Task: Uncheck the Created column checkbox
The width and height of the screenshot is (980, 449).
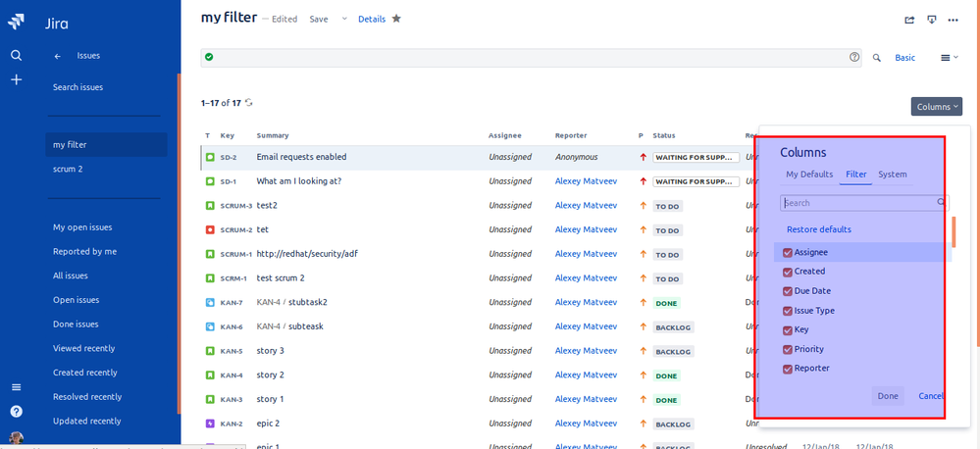Action: pos(788,272)
